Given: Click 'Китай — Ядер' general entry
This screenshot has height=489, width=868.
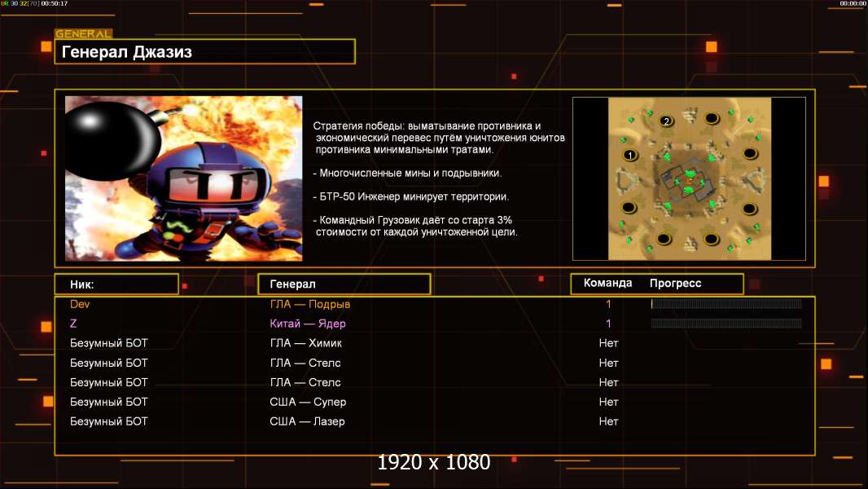Looking at the screenshot, I should [308, 324].
